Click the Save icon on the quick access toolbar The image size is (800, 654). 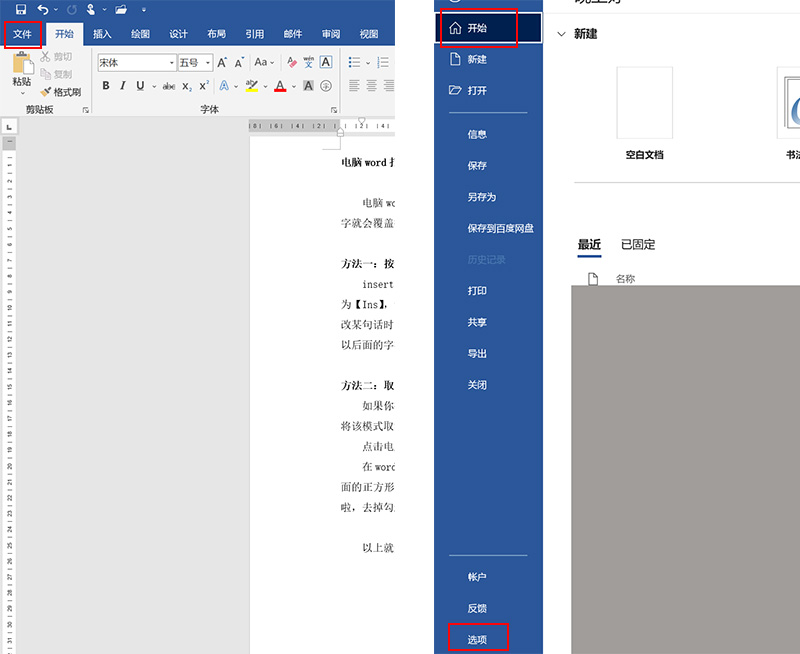21,9
